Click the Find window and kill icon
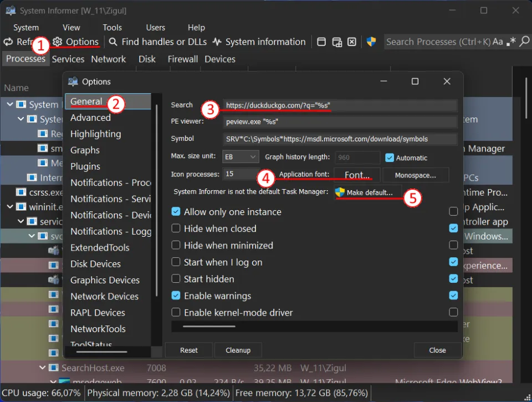Viewport: 532px width, 402px height. coord(352,42)
